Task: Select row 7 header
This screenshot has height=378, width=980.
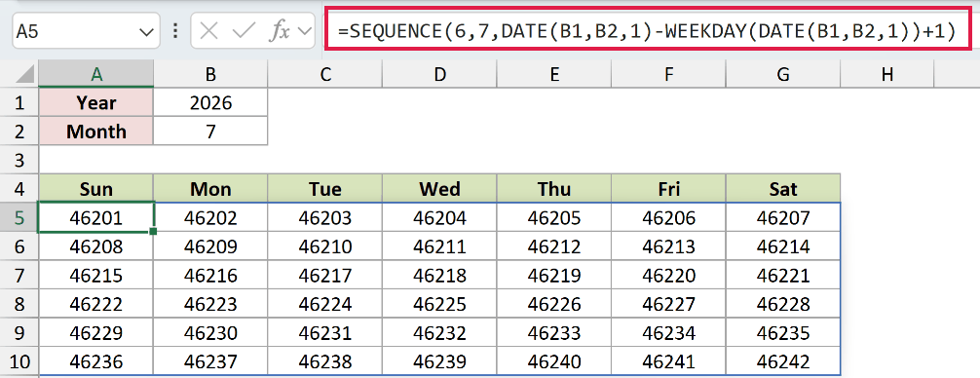Action: pyautogui.click(x=19, y=275)
